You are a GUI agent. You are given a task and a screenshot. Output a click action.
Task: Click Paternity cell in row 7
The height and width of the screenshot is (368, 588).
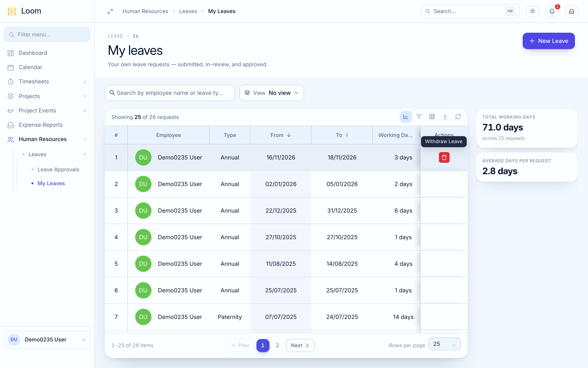coord(230,317)
